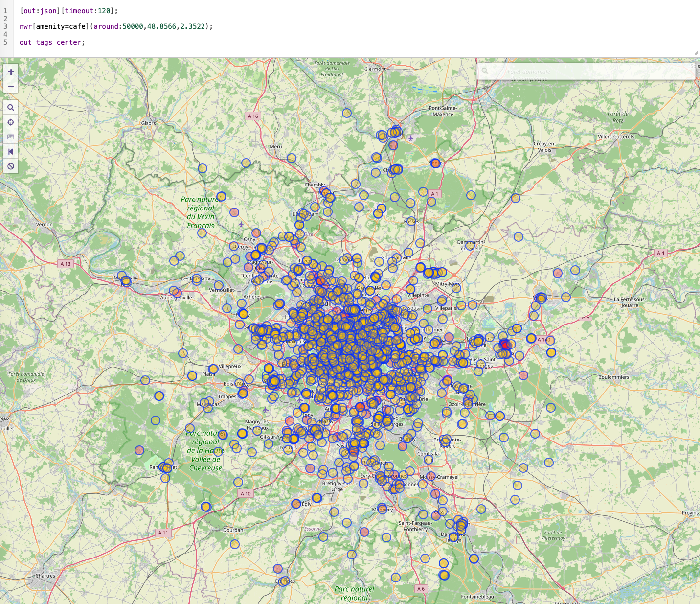This screenshot has height=604, width=700.
Task: Click the Forêt de Villefermoy label
Action: click(553, 535)
